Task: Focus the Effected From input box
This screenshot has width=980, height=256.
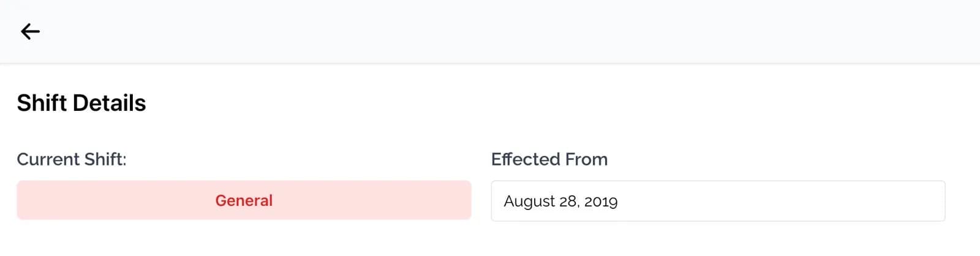Action: [x=717, y=201]
